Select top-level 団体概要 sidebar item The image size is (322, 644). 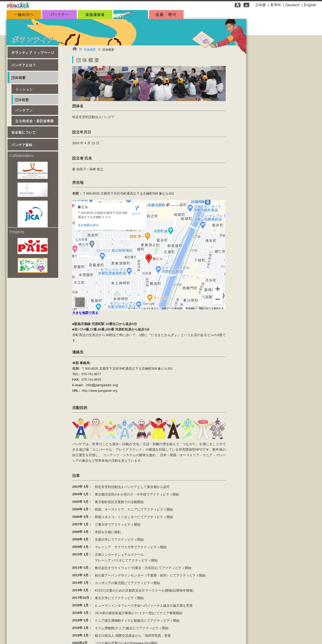tap(33, 77)
